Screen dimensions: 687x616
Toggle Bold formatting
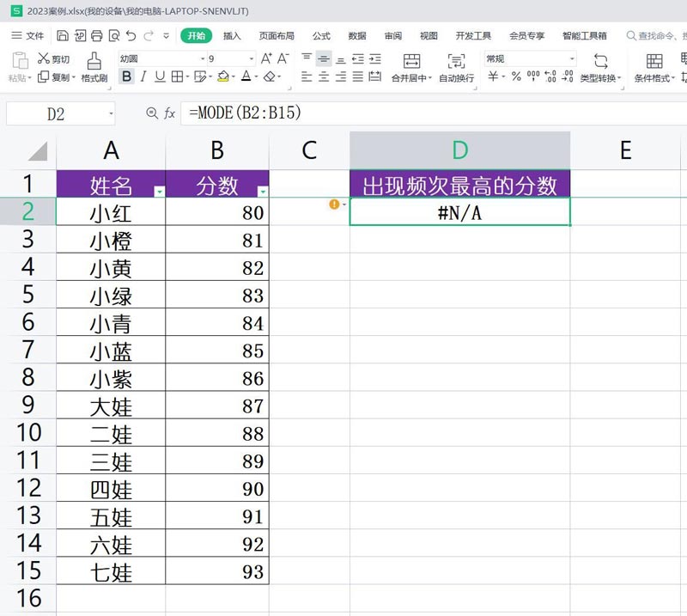point(127,76)
